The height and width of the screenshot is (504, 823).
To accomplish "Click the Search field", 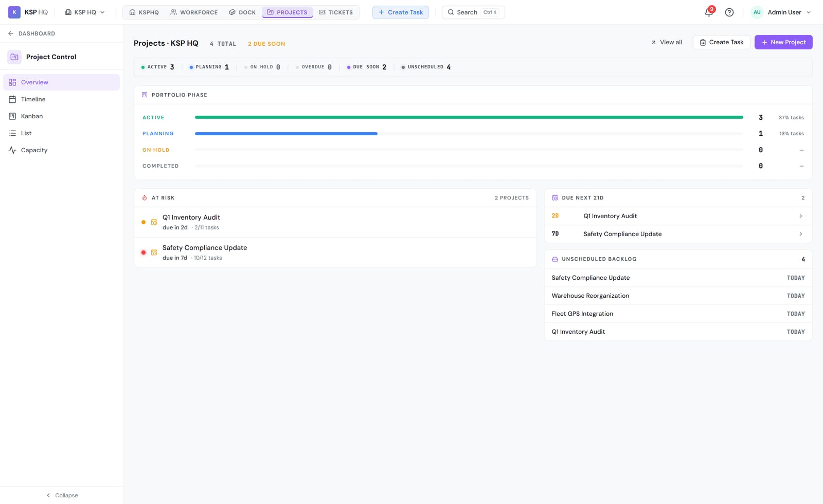I will (473, 12).
